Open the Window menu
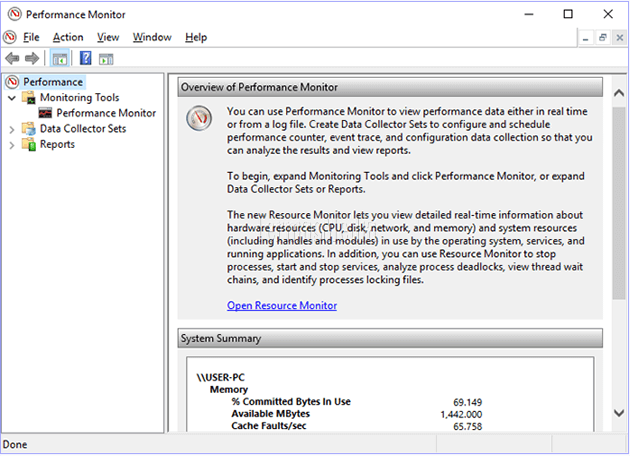 coord(152,37)
